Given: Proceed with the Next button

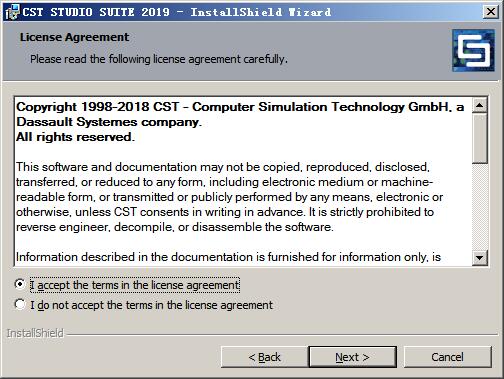Looking at the screenshot, I should pos(353,357).
